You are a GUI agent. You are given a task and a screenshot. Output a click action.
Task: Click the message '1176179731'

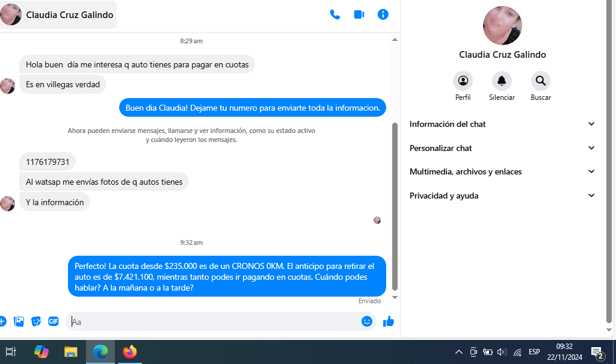click(x=48, y=162)
